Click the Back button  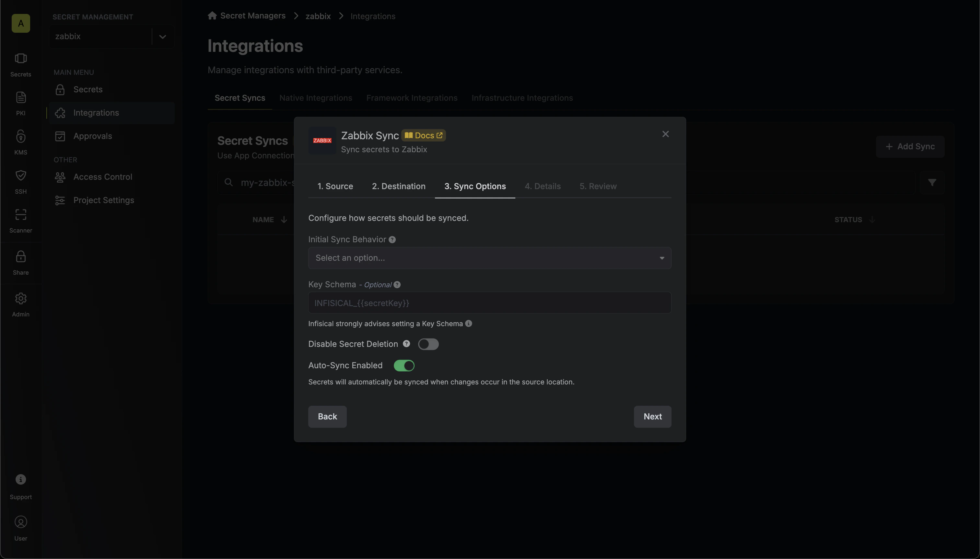click(327, 416)
